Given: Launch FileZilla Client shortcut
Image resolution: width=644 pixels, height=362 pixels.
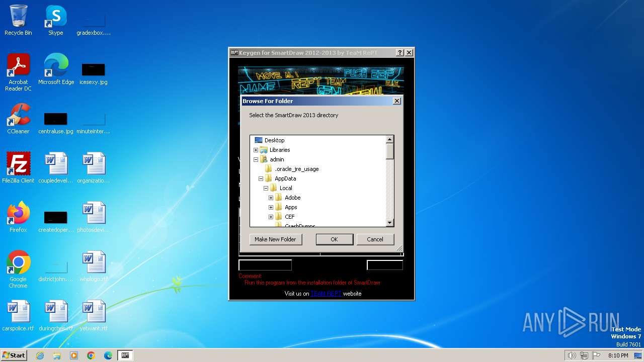Looking at the screenshot, I should coord(18,168).
